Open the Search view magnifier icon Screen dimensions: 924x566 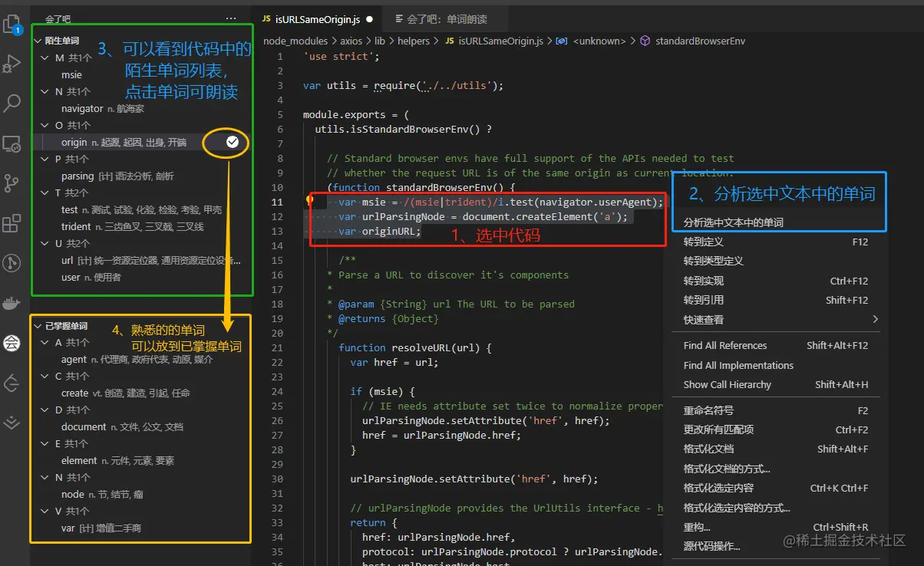tap(12, 104)
